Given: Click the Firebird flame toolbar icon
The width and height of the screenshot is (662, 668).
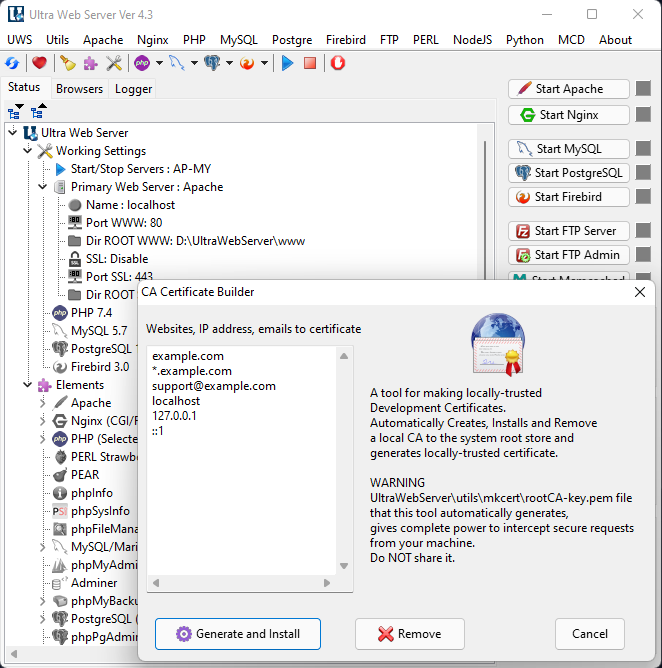Looking at the screenshot, I should pos(247,63).
